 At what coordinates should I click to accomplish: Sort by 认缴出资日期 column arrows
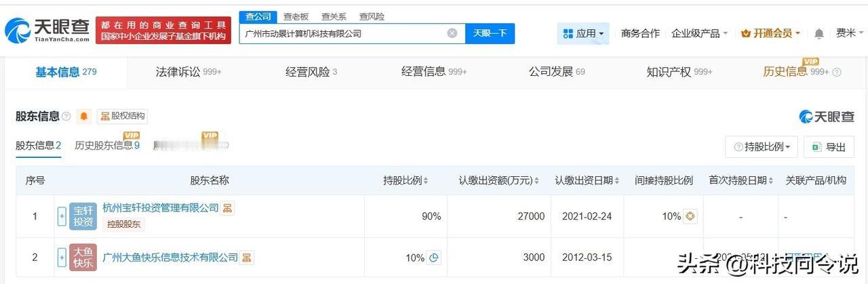click(x=617, y=181)
